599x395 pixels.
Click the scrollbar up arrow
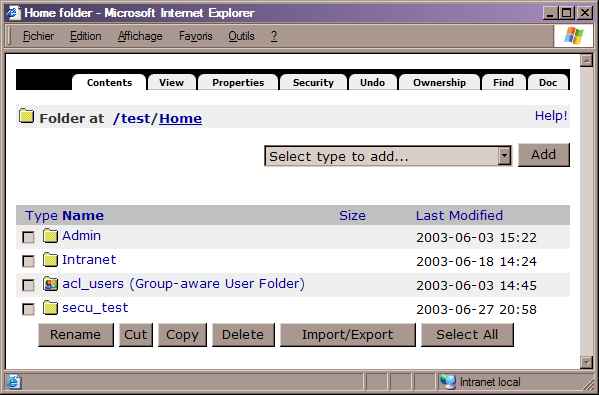[x=586, y=60]
